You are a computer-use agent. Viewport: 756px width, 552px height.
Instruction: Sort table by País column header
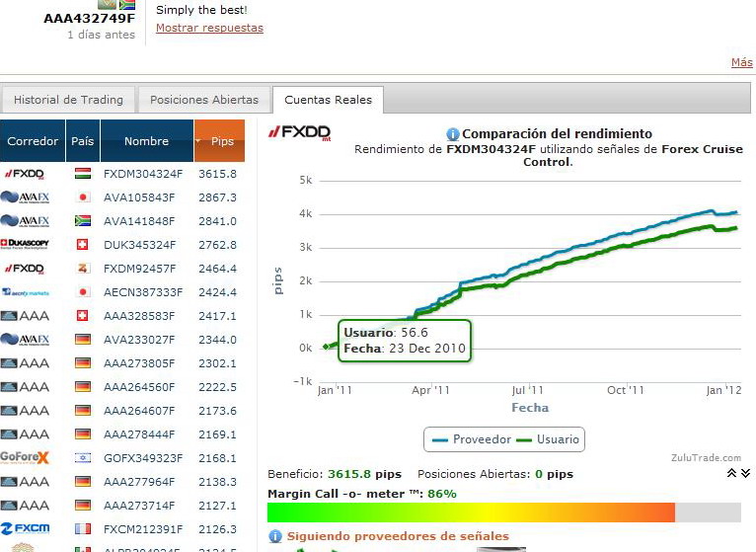pos(83,141)
